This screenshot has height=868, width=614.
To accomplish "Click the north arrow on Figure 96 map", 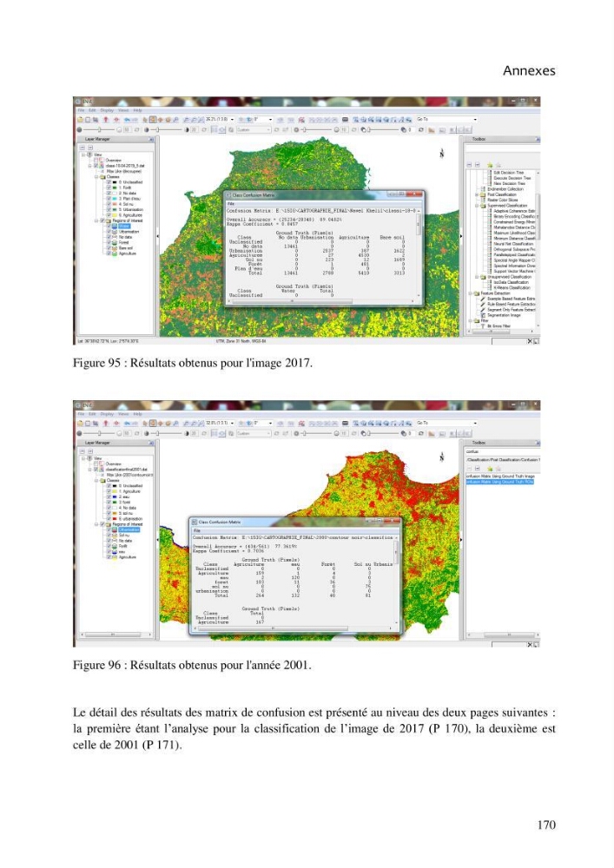I will point(441,457).
